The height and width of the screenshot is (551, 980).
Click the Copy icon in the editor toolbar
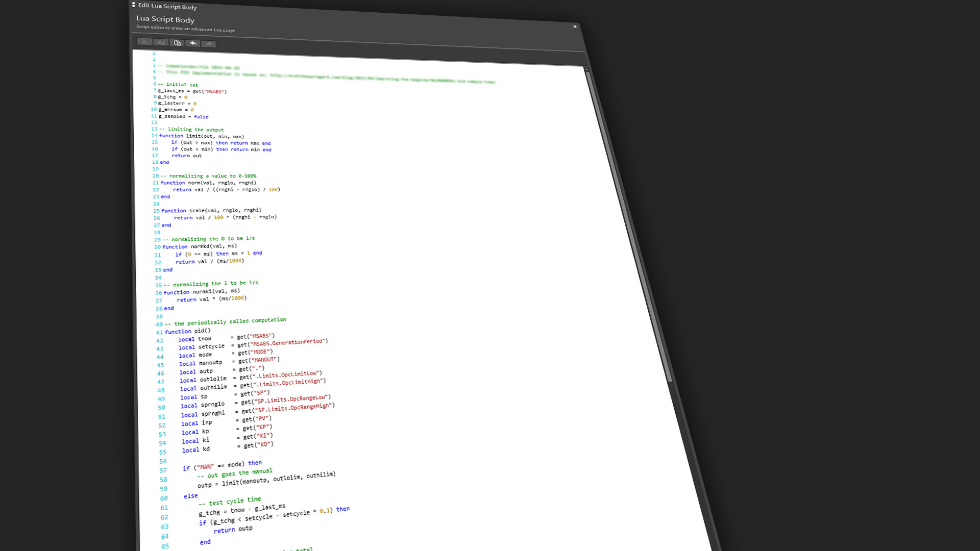point(161,43)
